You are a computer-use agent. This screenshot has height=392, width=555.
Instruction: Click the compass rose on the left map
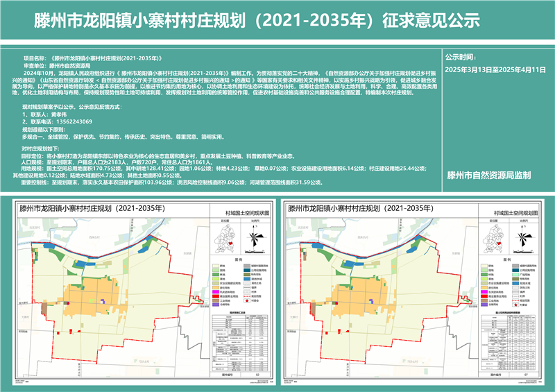point(253,239)
